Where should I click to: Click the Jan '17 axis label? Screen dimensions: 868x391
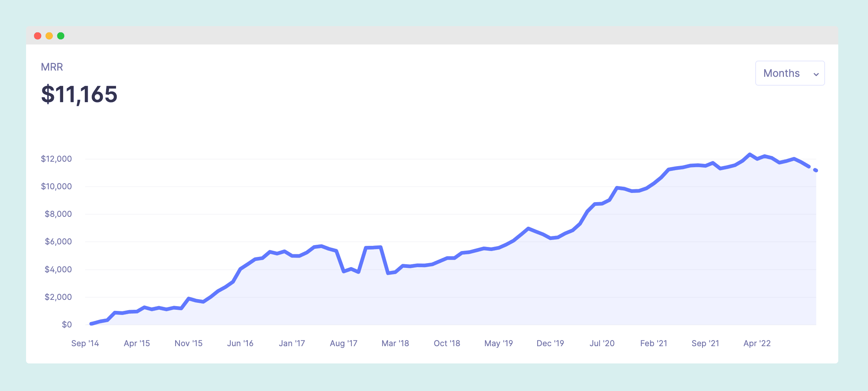click(x=292, y=343)
